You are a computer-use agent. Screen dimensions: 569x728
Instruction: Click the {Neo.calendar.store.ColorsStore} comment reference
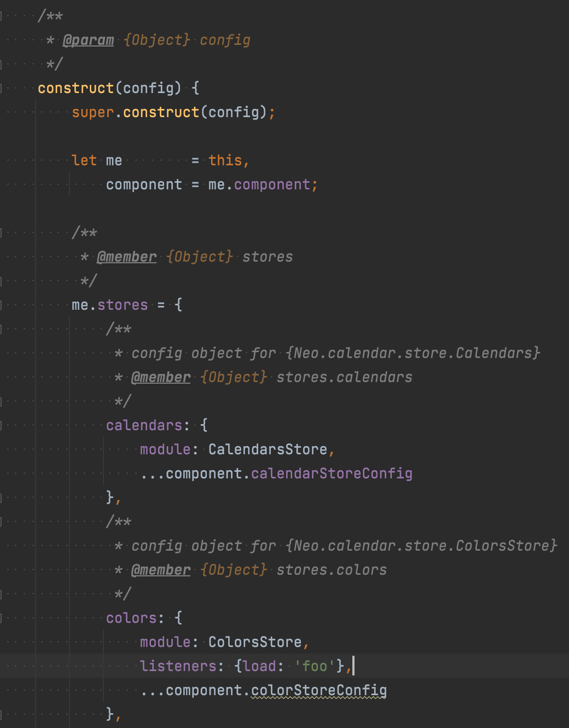[x=421, y=546]
